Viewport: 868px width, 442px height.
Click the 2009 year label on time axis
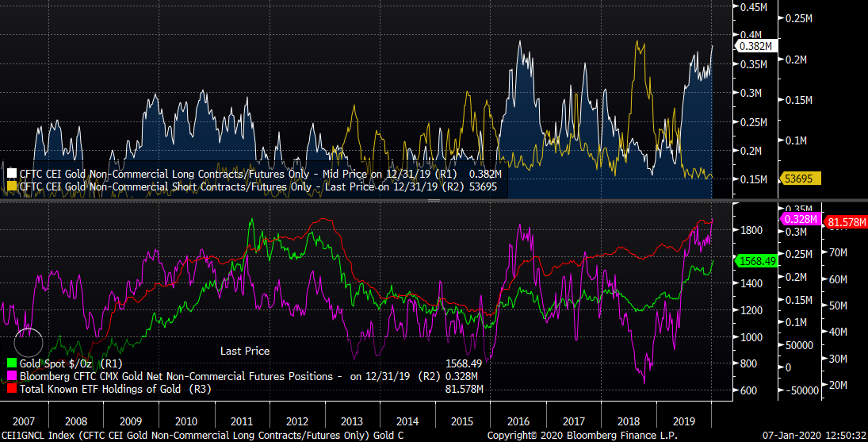click(131, 421)
